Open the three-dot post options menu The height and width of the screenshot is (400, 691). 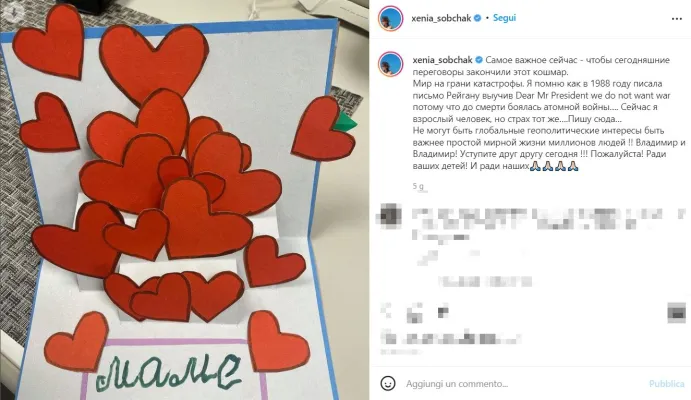pyautogui.click(x=676, y=19)
